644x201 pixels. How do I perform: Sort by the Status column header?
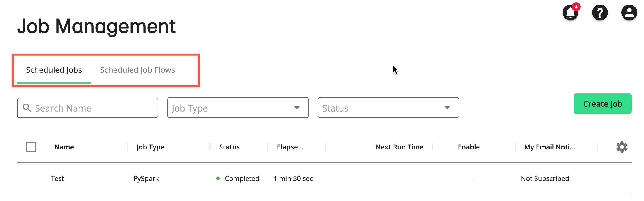[229, 147]
